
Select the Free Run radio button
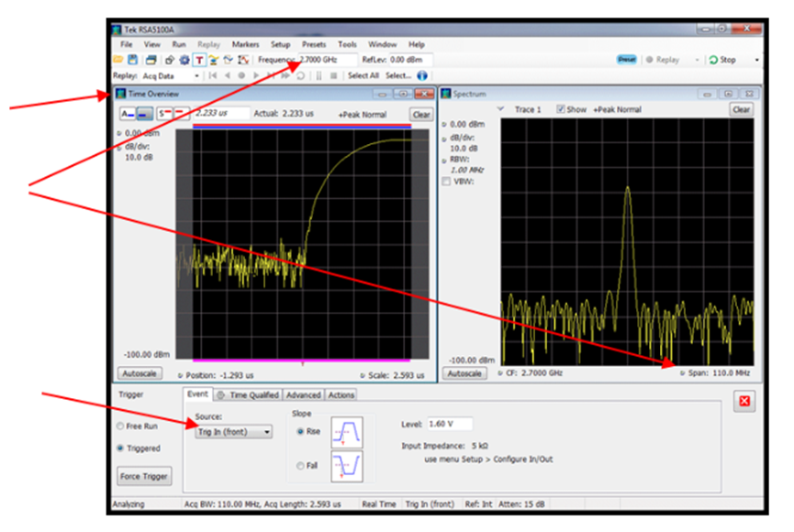tap(120, 426)
